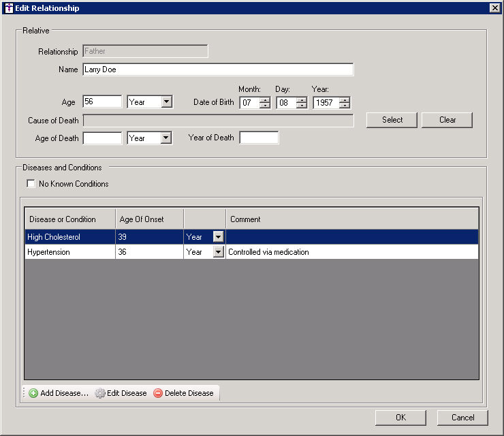Expand the Age of Death unit dropdown
504x436 pixels.
coord(166,138)
